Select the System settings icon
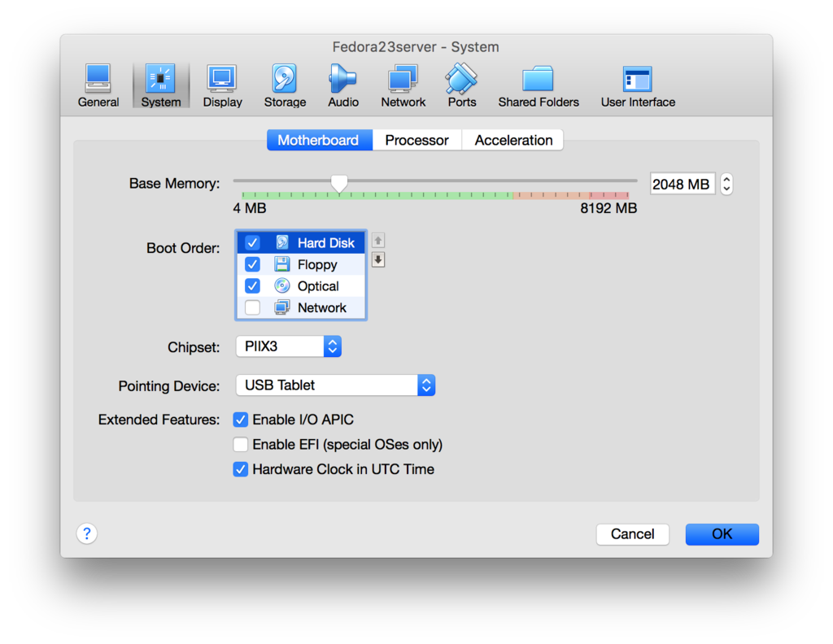The image size is (833, 644). pyautogui.click(x=160, y=85)
